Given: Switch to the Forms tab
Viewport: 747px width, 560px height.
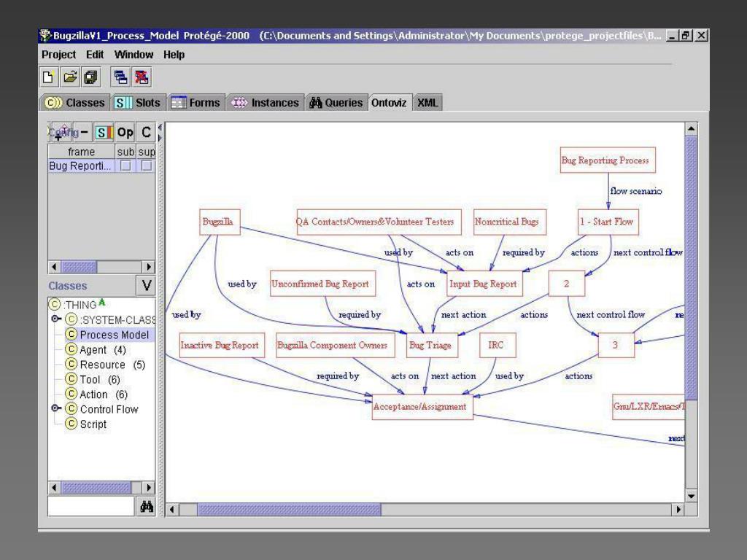Looking at the screenshot, I should pos(196,102).
